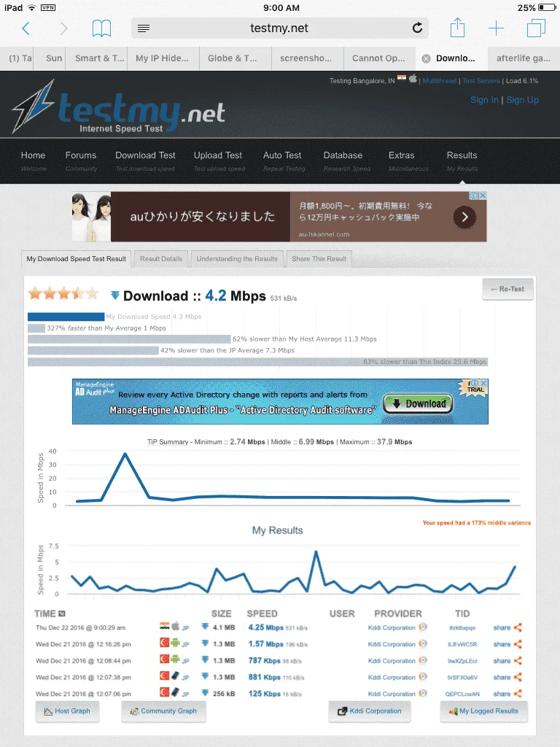The width and height of the screenshot is (560, 747).
Task: Click the testmy.net logo
Action: click(119, 108)
